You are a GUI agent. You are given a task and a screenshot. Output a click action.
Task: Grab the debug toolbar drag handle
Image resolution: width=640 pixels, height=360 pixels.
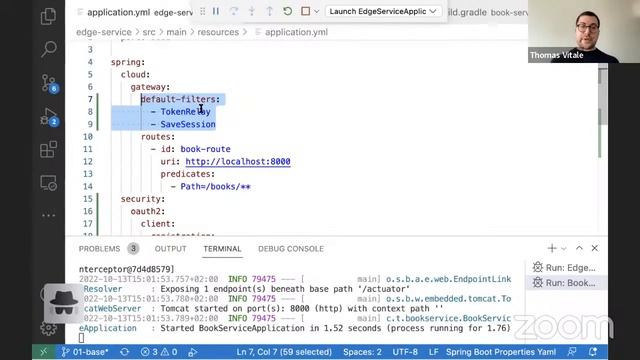point(202,11)
